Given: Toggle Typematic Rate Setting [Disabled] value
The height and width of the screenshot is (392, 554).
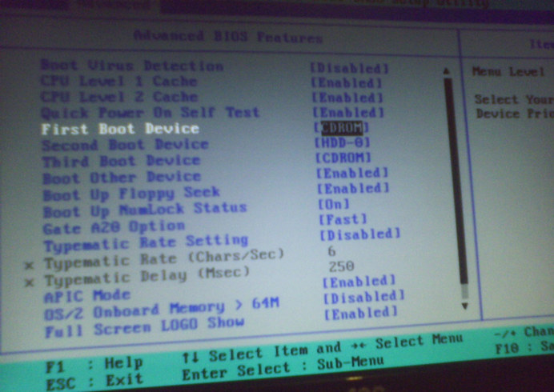Looking at the screenshot, I should pos(360,234).
